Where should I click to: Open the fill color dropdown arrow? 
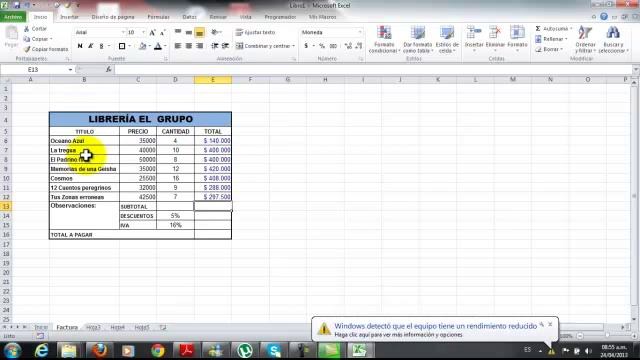pyautogui.click(x=150, y=46)
